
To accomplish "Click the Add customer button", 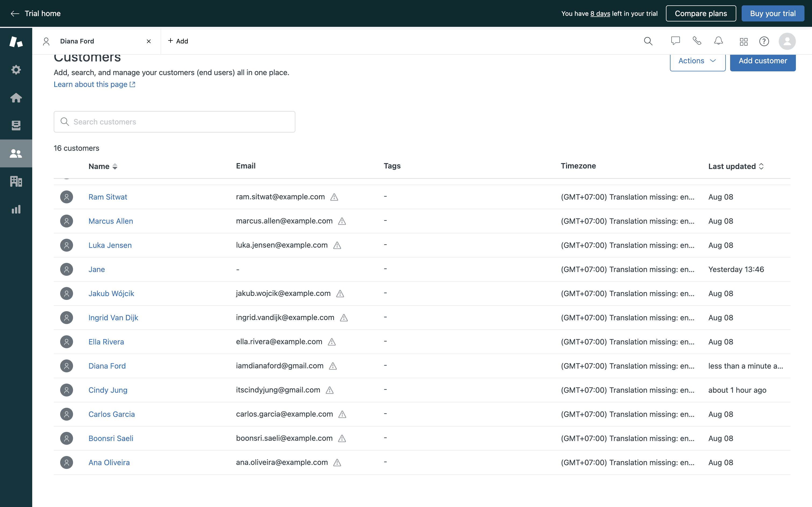I will pos(762,61).
